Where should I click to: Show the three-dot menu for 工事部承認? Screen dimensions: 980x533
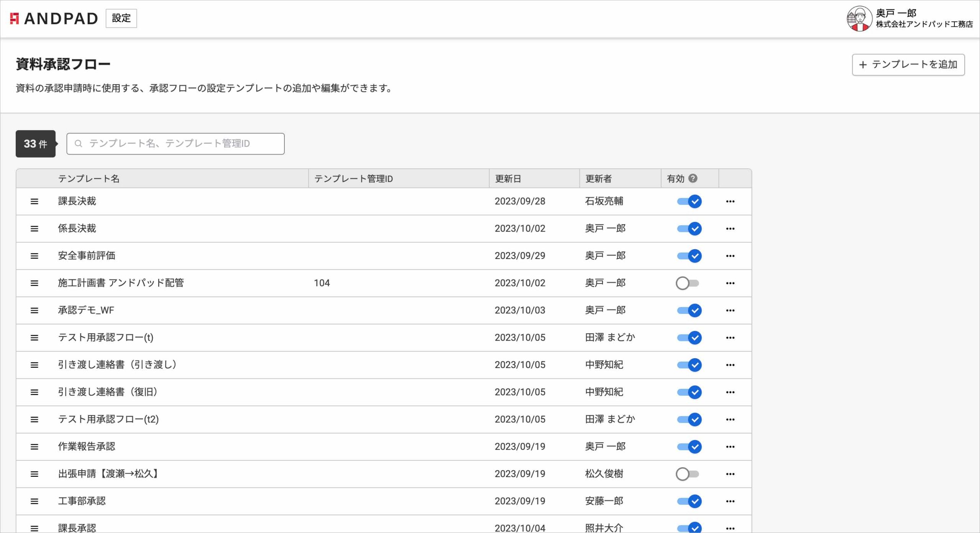730,501
